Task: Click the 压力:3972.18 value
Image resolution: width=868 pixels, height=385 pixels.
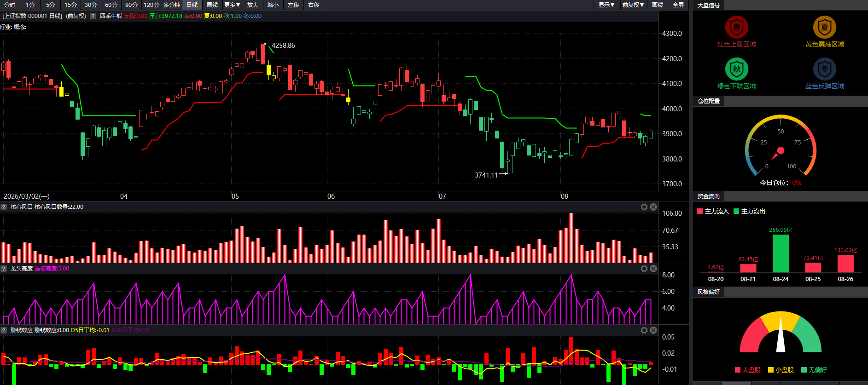Action: pos(166,16)
